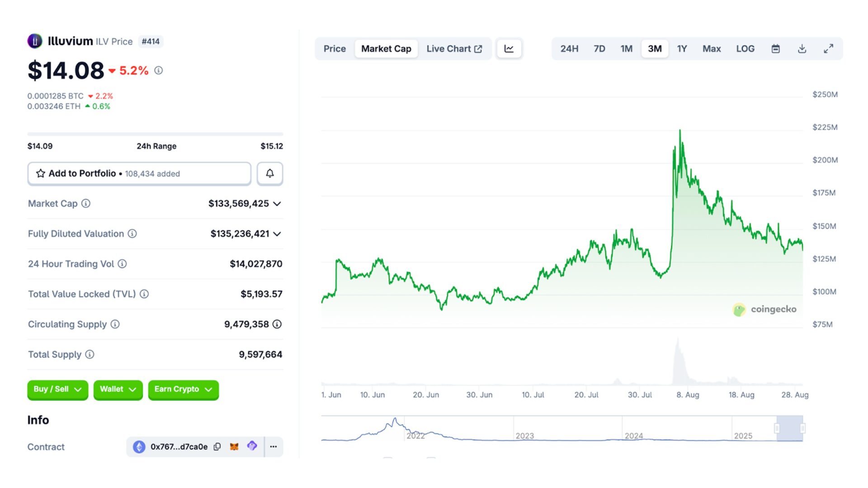Open the Buy / Sell dropdown
The width and height of the screenshot is (868, 488).
point(57,389)
